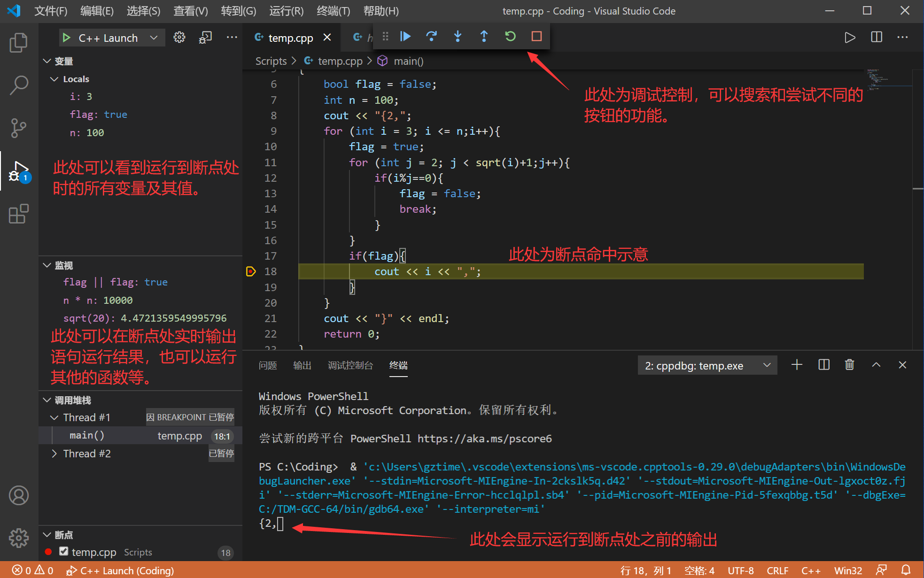The width and height of the screenshot is (924, 578).
Task: Open the 终端(T) menu
Action: coord(333,11)
